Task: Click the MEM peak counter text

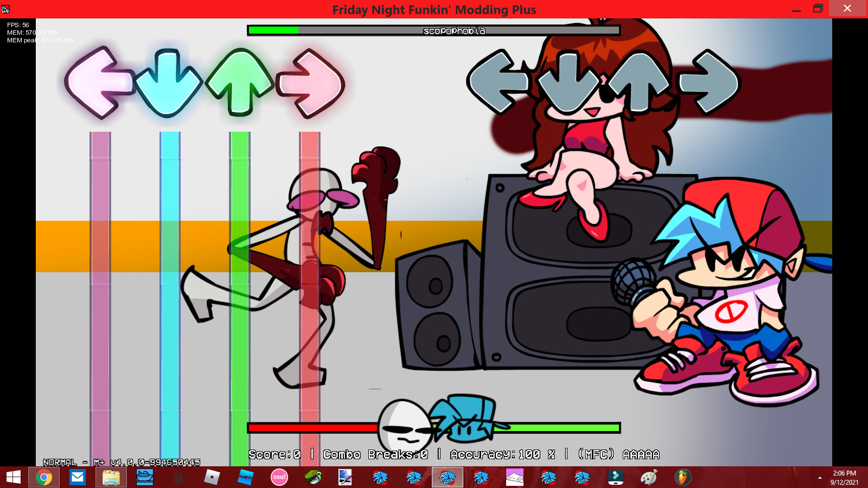Action: (x=40, y=40)
